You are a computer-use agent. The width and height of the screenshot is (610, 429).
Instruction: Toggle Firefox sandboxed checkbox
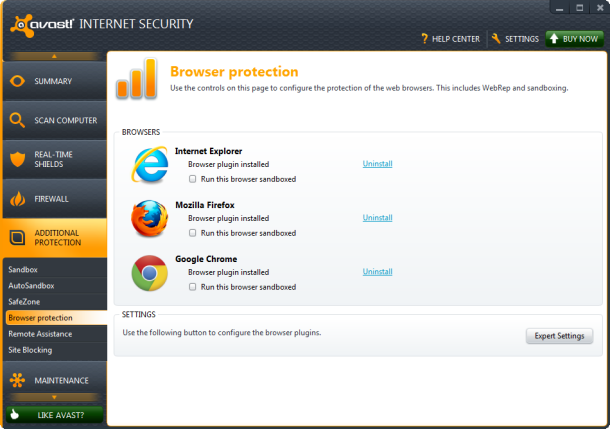click(x=193, y=233)
